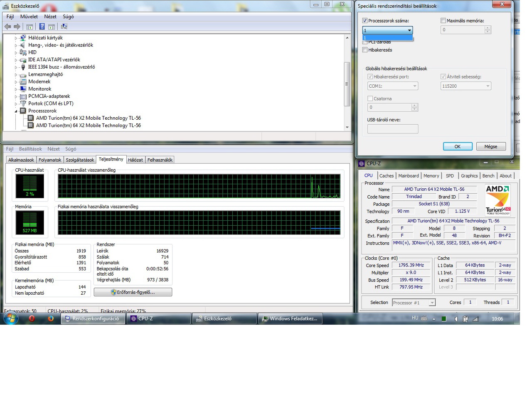532x414 pixels.
Task: Click the clock showing 10:06
Action: (x=498, y=319)
